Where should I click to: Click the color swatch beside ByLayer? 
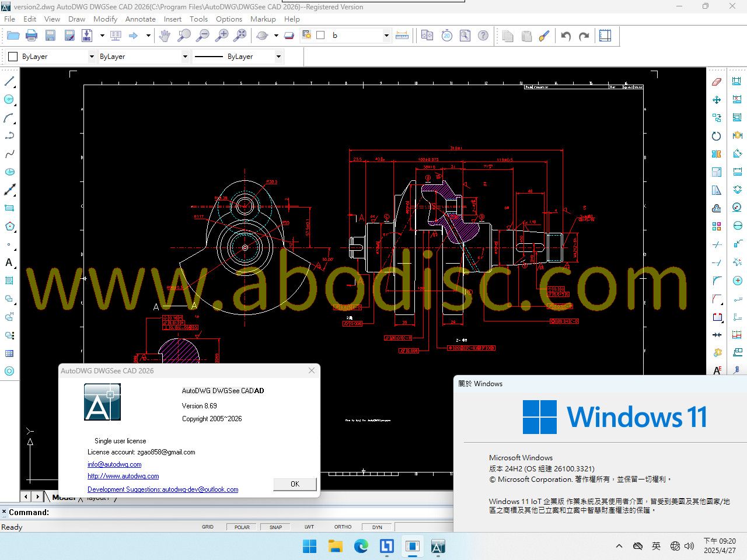coord(13,57)
